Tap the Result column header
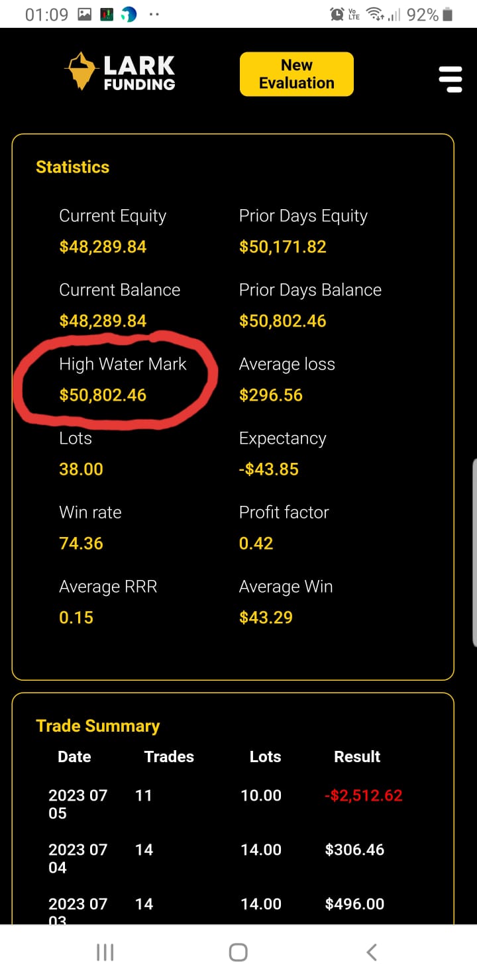Screen dimensions: 477x980 click(357, 757)
